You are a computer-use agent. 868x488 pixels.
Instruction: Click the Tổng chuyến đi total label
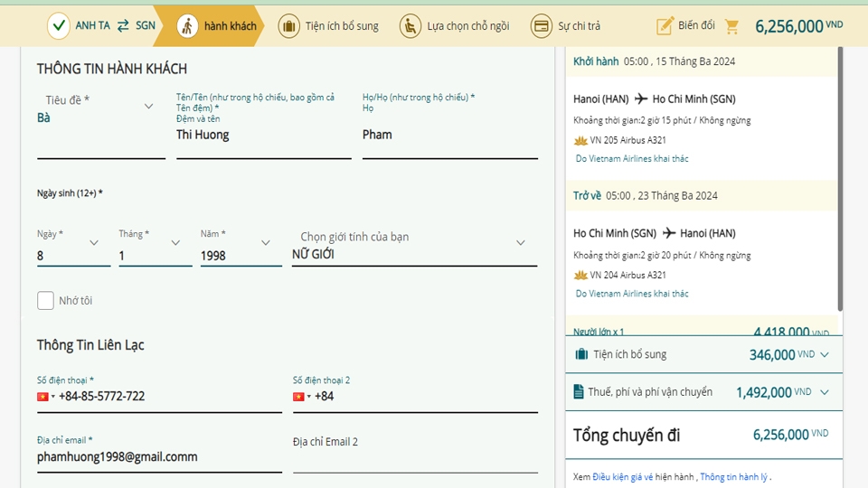tap(627, 436)
